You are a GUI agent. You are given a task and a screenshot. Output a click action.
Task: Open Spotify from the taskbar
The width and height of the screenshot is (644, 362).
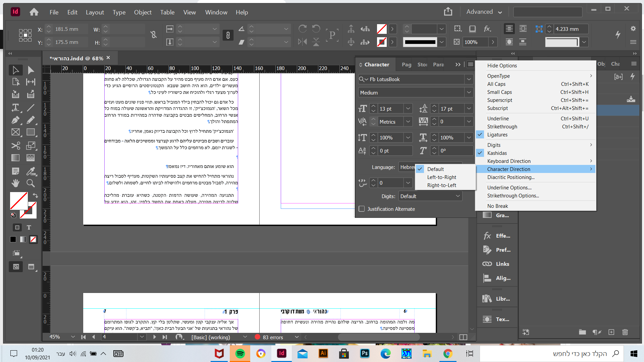click(x=240, y=354)
